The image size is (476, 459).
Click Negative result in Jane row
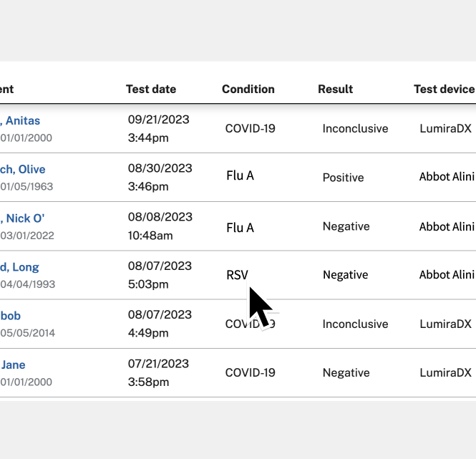(346, 373)
